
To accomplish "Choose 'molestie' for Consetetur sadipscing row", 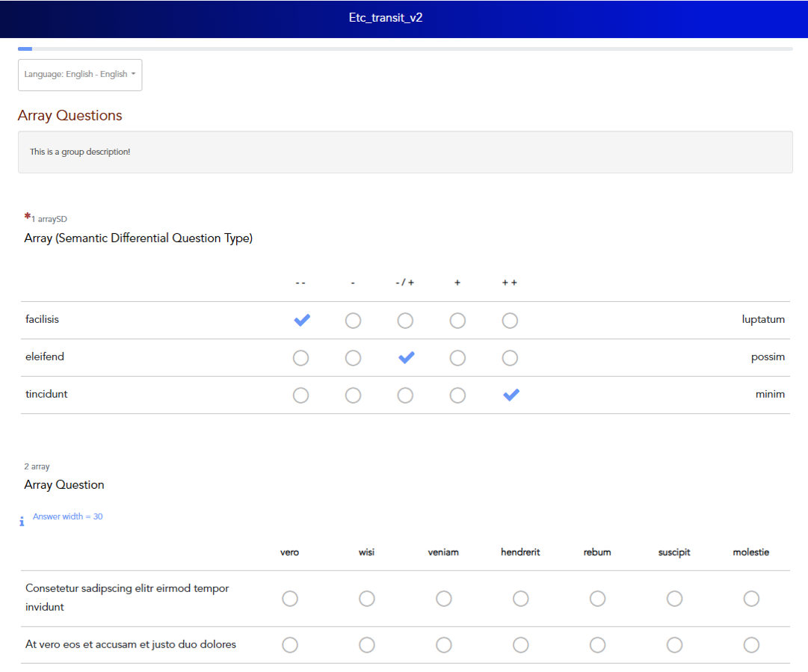I will (751, 599).
